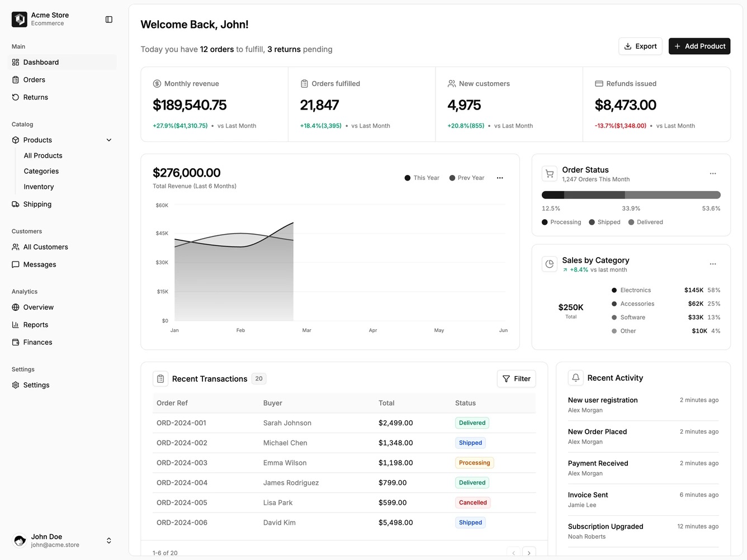747x560 pixels.
Task: Click John Doe's avatar in sidebar
Action: 20,540
